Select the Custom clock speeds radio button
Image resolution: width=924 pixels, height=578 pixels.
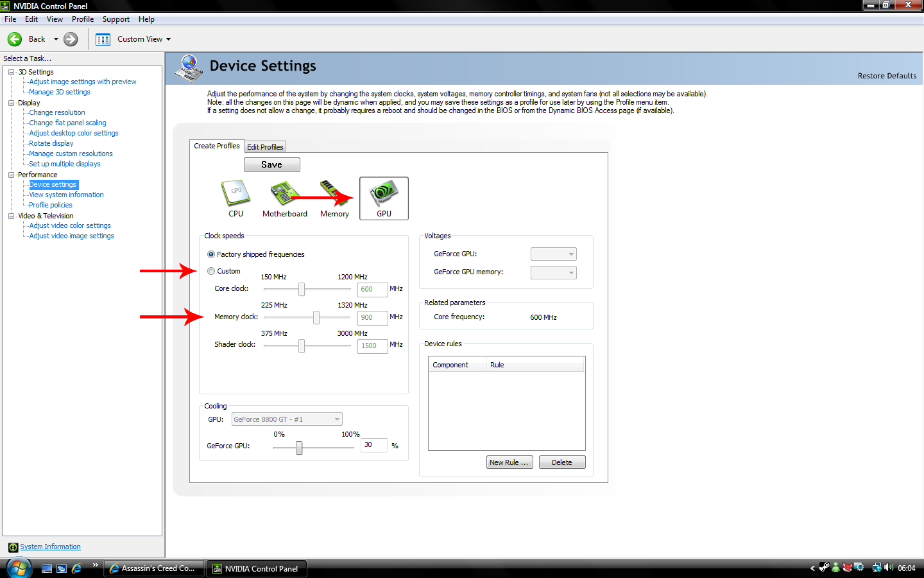point(211,271)
